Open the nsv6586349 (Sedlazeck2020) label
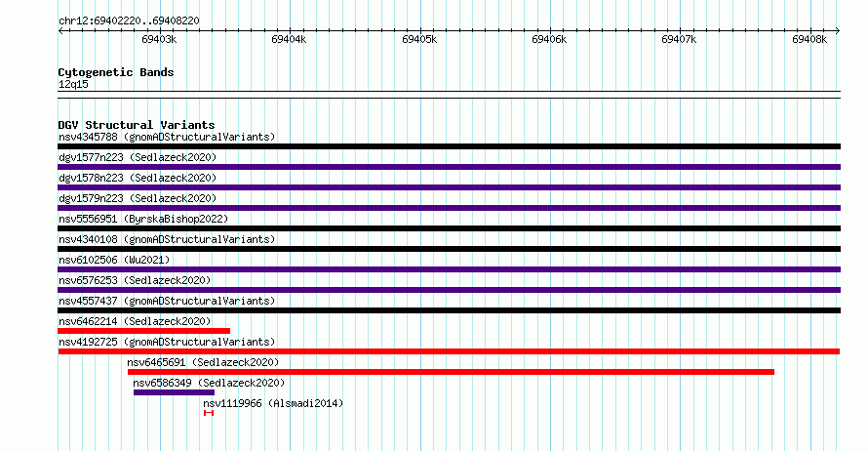 click(209, 383)
